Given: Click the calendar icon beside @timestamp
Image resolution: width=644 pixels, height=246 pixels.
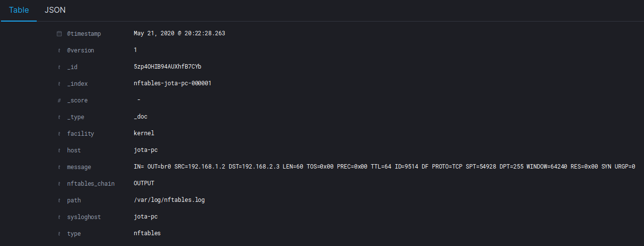Looking at the screenshot, I should point(59,34).
